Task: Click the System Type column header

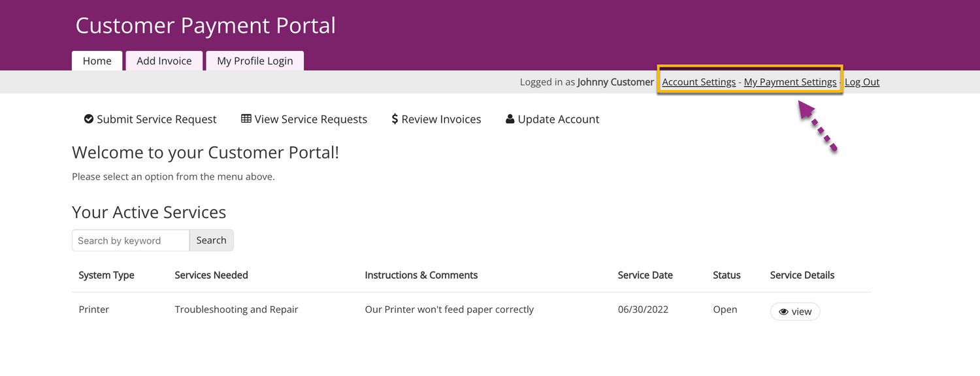Action: [x=106, y=275]
